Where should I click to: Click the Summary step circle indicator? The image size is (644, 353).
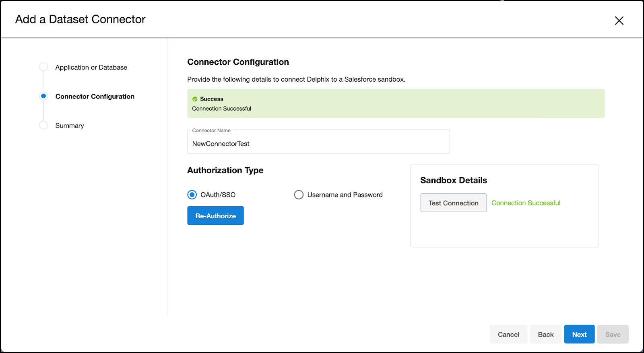click(43, 125)
